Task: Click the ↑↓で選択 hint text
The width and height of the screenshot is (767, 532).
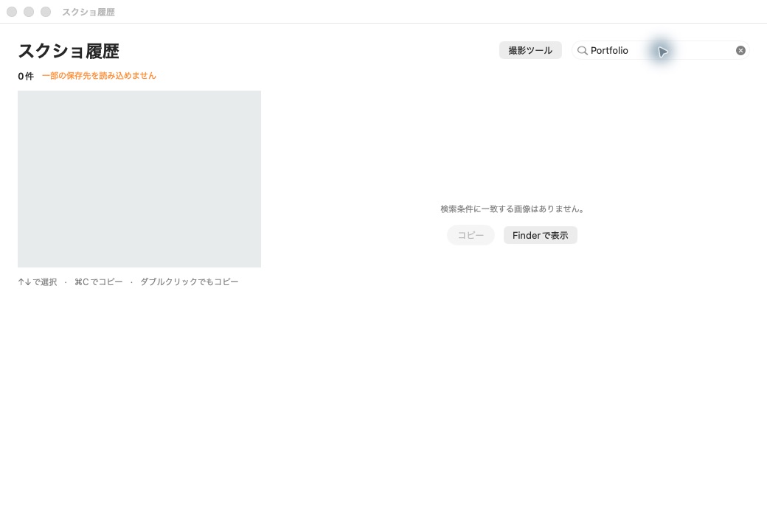Action: point(38,282)
